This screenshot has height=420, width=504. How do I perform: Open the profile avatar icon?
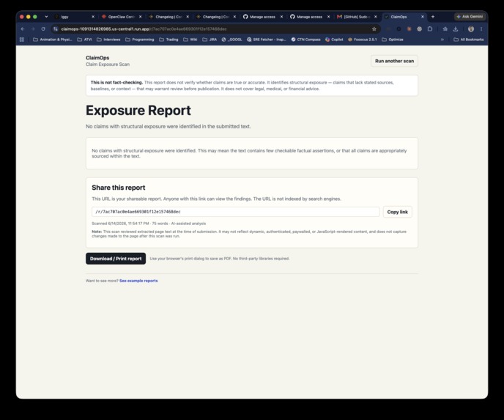click(x=471, y=29)
